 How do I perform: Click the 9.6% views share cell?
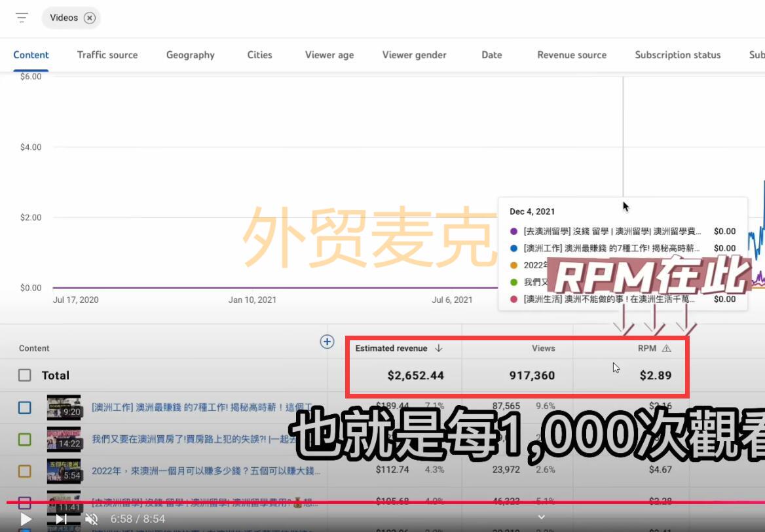546,406
